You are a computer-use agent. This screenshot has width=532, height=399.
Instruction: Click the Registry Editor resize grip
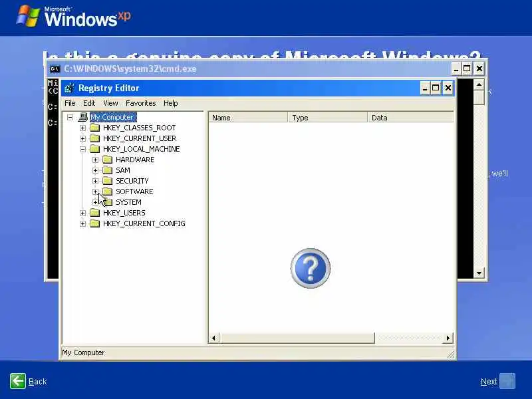coord(451,355)
